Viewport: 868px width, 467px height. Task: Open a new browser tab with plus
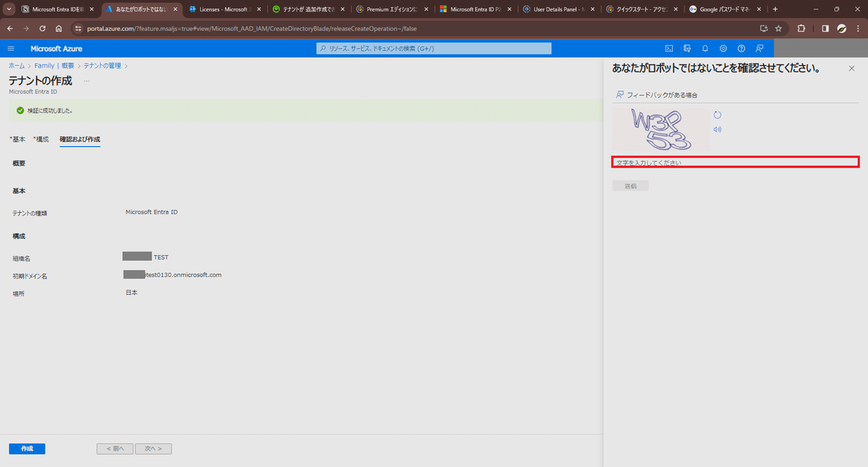775,9
